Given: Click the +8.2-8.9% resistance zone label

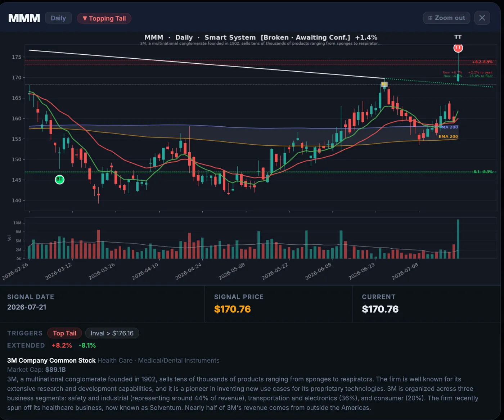Looking at the screenshot, I should (482, 62).
